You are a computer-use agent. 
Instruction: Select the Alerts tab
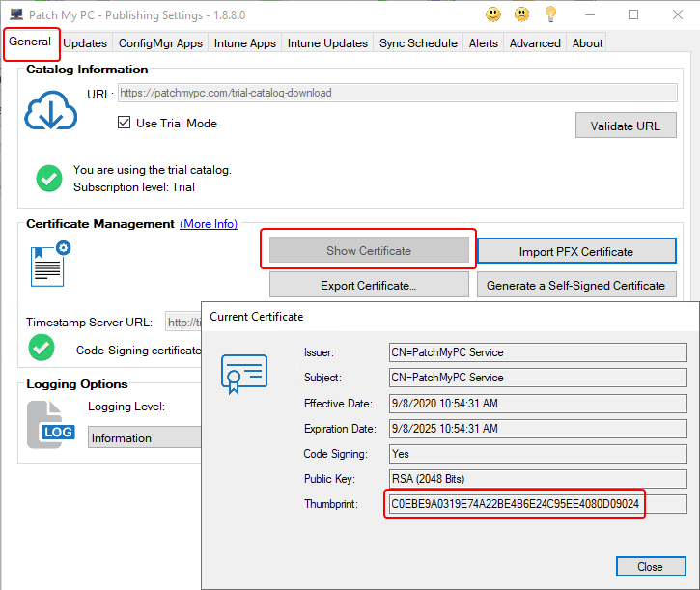[483, 43]
